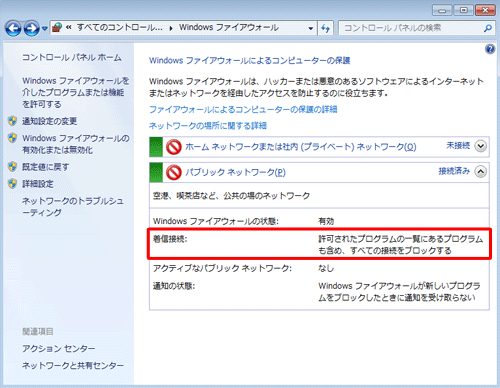Open 詳細設定 link
Image resolution: width=500 pixels, height=388 pixels.
pos(38,184)
